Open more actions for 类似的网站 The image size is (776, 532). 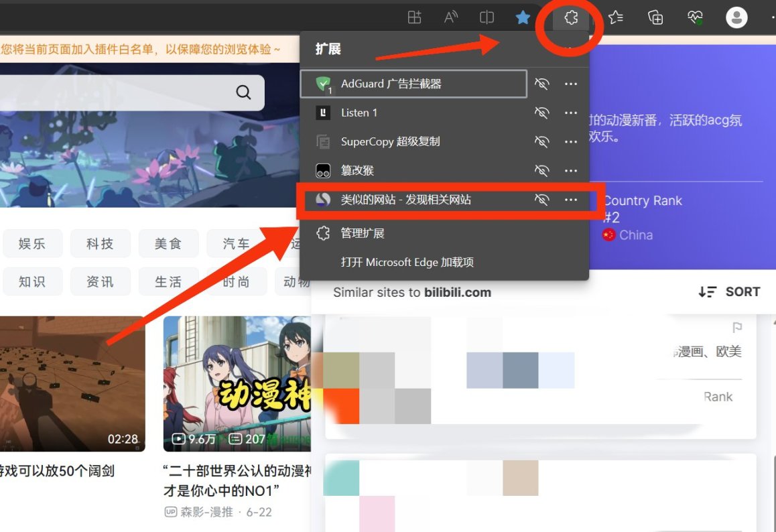pyautogui.click(x=571, y=200)
